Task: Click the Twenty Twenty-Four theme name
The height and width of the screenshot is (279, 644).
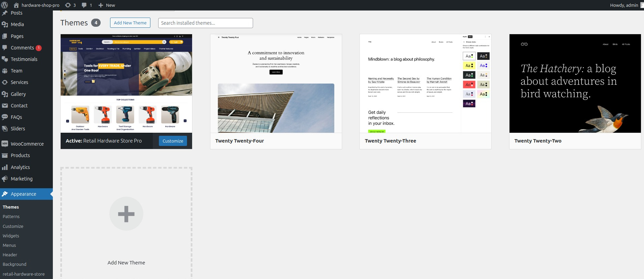Action: click(240, 141)
